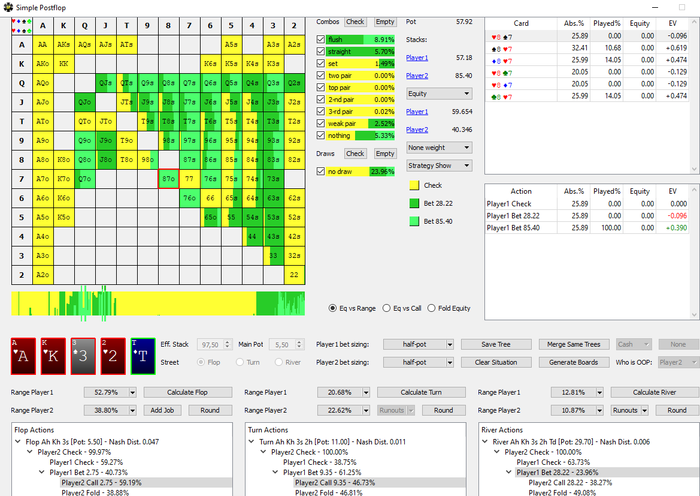Screen dimensions: 700x496
Task: Toggle the weak pair combos checkbox
Action: [x=321, y=123]
